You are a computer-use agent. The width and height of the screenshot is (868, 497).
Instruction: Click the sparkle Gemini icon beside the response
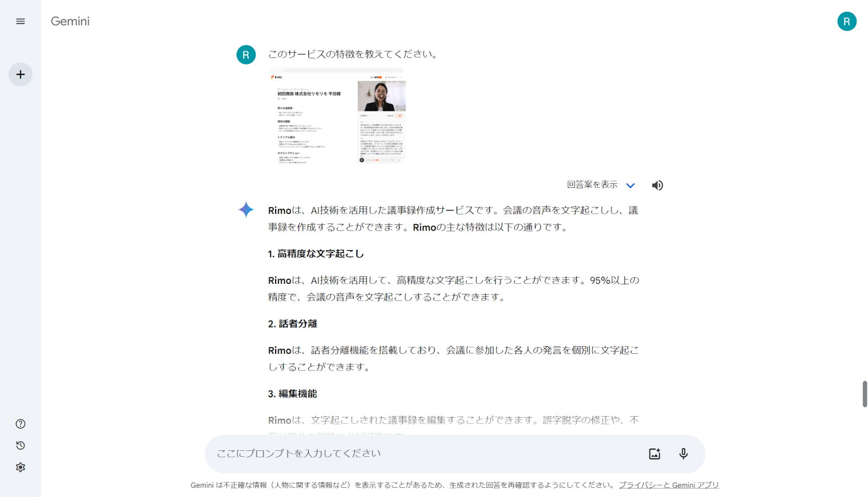[246, 210]
